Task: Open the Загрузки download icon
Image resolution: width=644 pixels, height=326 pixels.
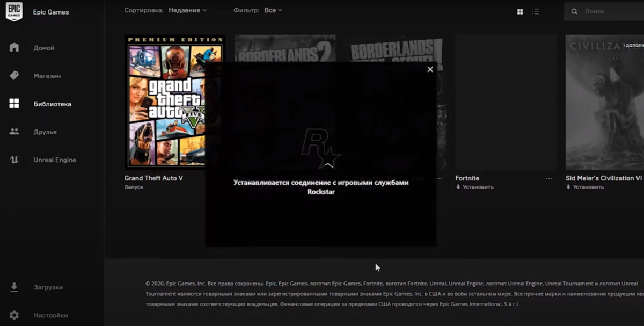Action: coord(14,287)
